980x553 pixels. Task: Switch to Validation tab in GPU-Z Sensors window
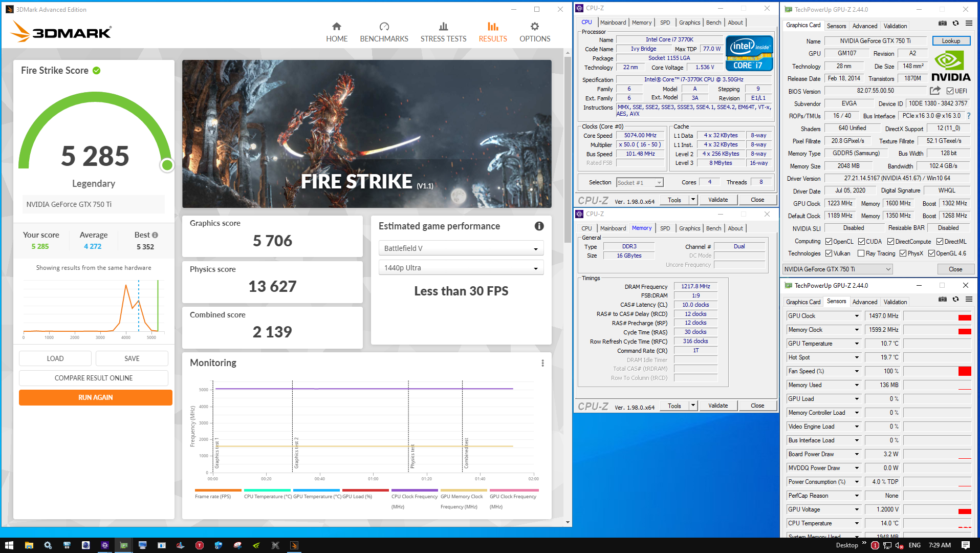tap(895, 302)
